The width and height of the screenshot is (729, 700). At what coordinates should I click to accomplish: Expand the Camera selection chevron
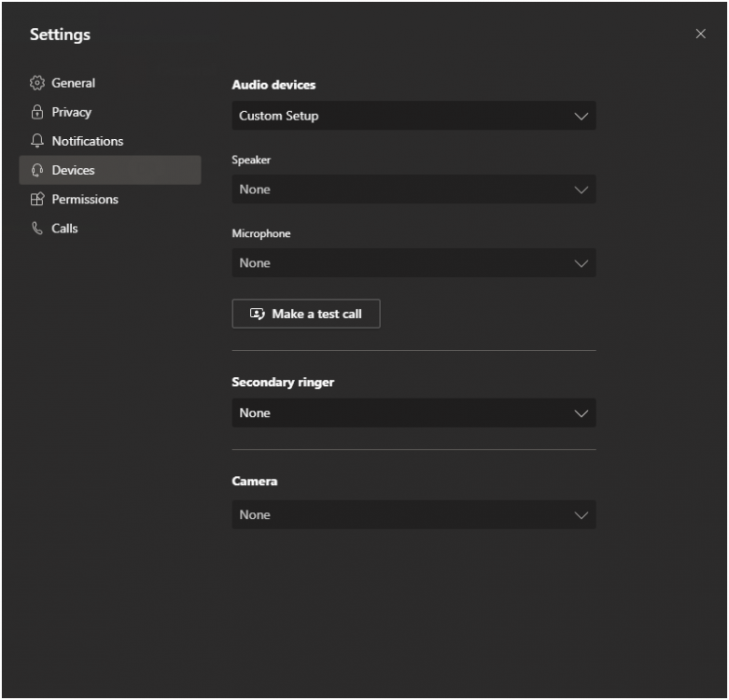point(582,514)
